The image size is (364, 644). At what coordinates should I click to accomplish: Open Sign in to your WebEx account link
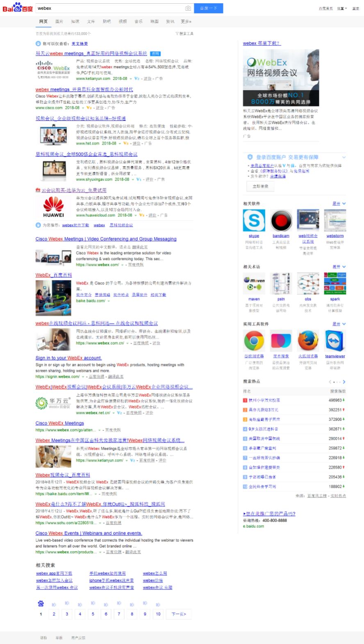68,358
